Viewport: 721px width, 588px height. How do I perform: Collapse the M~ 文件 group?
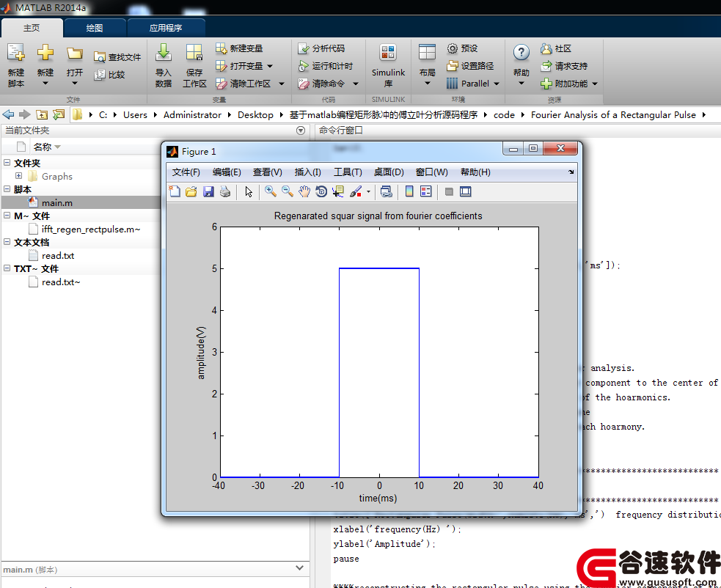coord(7,215)
